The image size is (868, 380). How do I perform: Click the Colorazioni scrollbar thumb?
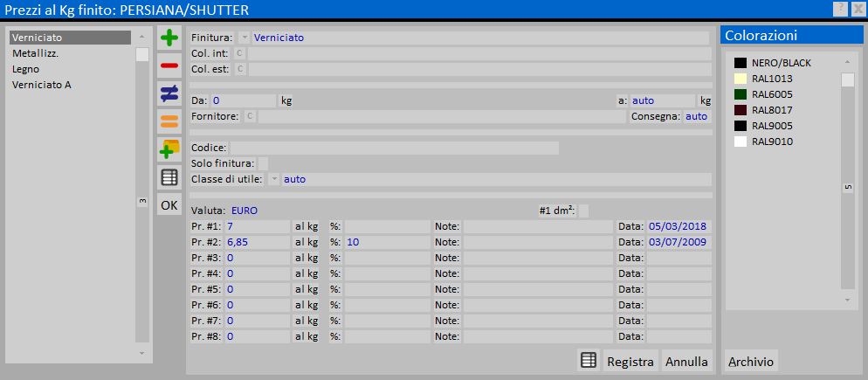tap(848, 80)
